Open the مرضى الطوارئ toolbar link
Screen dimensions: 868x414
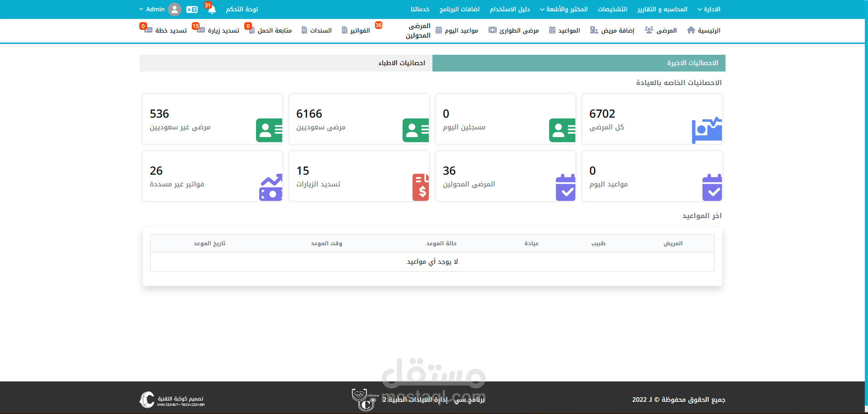tap(519, 30)
